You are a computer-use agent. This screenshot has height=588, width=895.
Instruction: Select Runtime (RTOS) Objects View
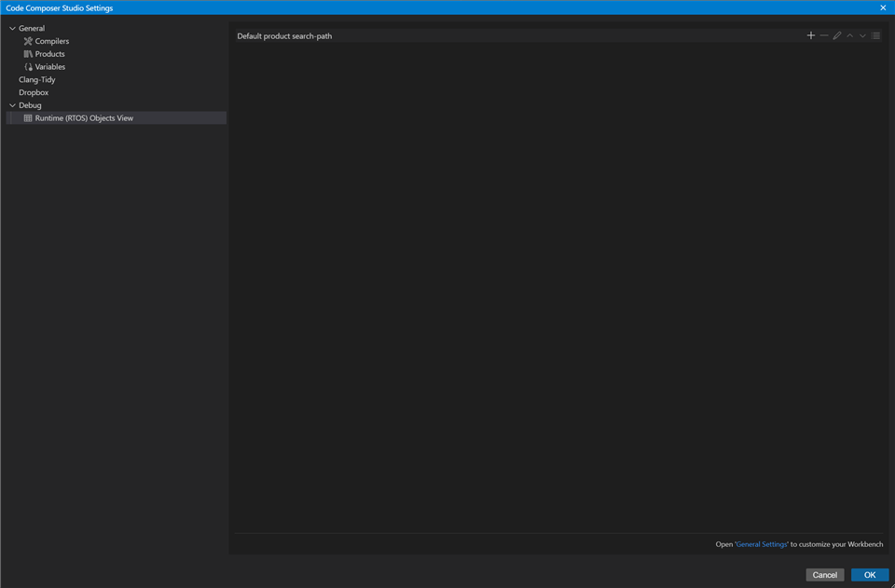tap(117, 118)
